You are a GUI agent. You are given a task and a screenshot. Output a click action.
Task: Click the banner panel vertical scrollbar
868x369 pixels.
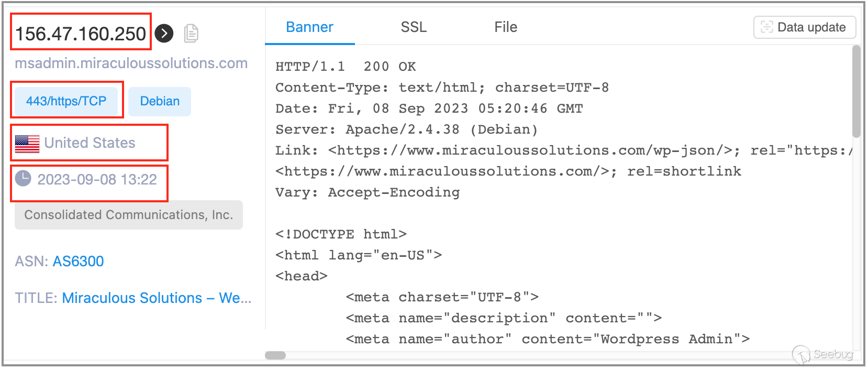(x=856, y=92)
